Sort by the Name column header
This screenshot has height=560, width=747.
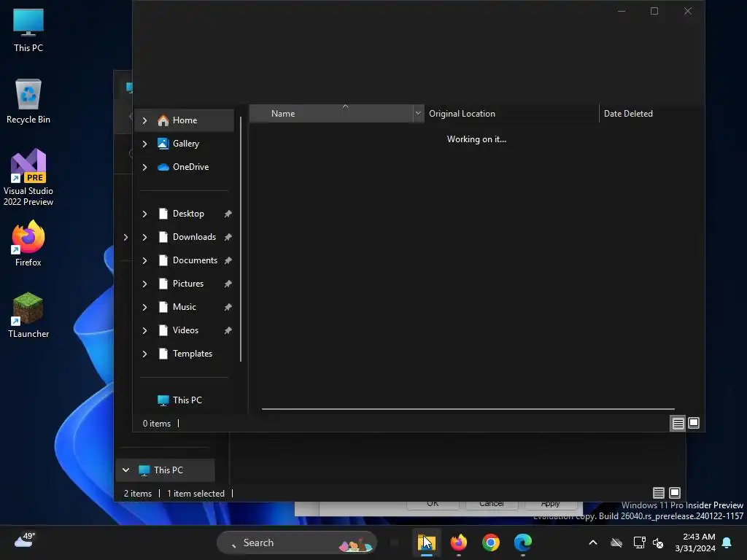point(331,114)
